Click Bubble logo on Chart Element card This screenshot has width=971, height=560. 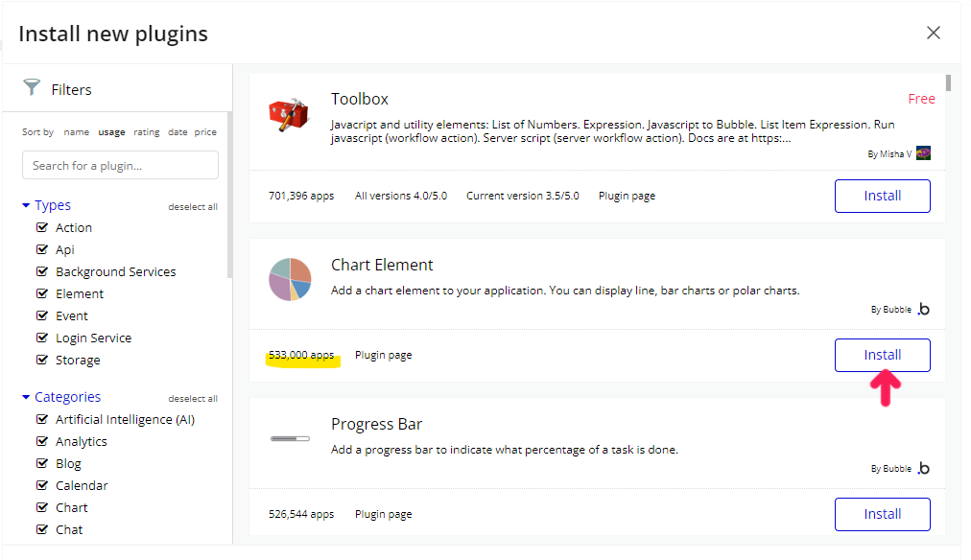923,309
